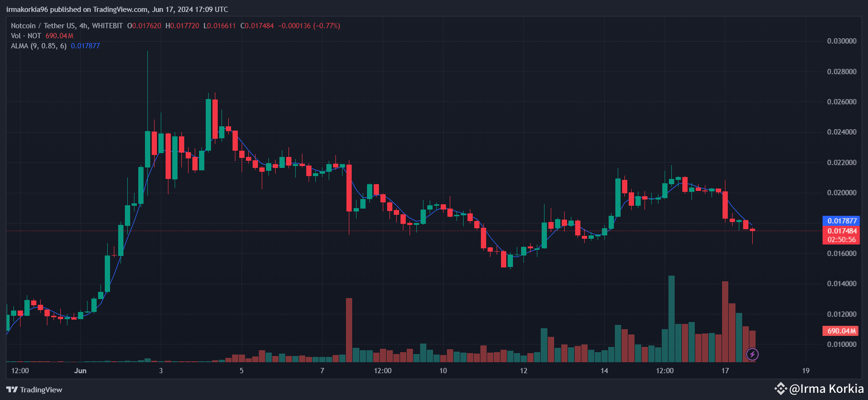The image size is (868, 400).
Task: Click the 19 date label on time axis
Action: tap(806, 371)
